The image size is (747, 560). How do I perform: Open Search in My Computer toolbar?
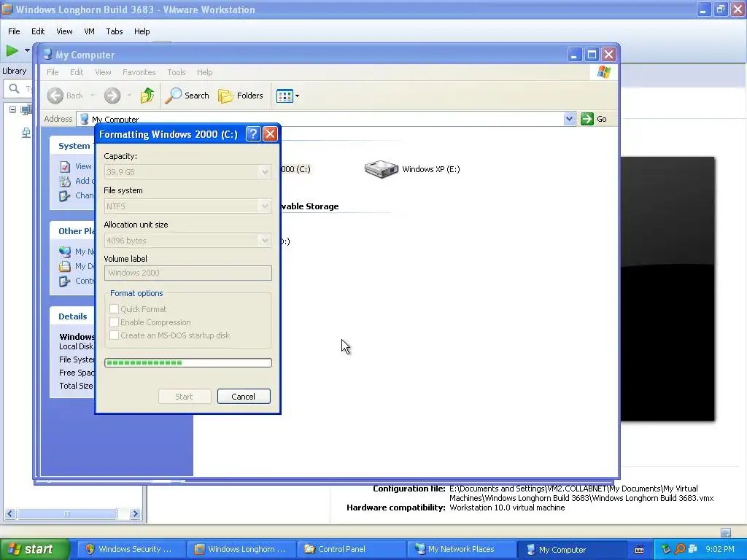click(x=187, y=96)
